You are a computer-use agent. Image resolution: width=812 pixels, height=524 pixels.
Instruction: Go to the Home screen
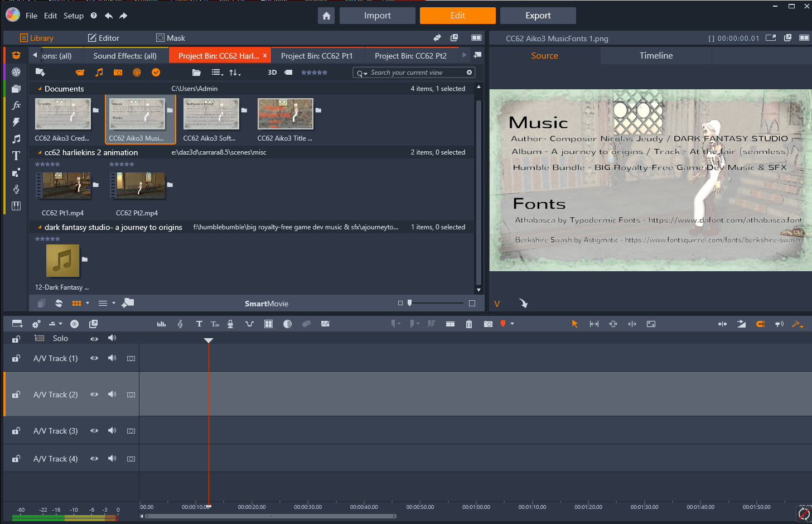pos(326,16)
